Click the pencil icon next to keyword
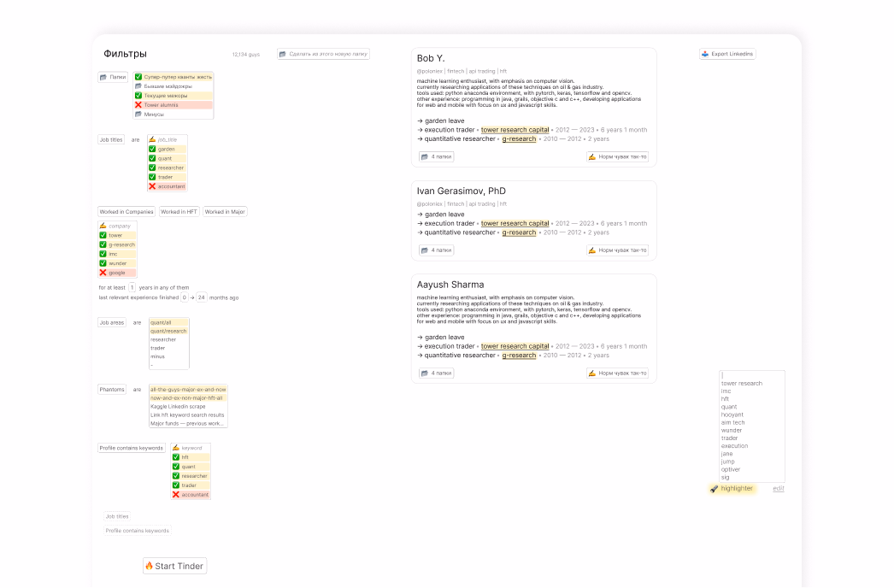This screenshot has width=894, height=588. pos(175,448)
